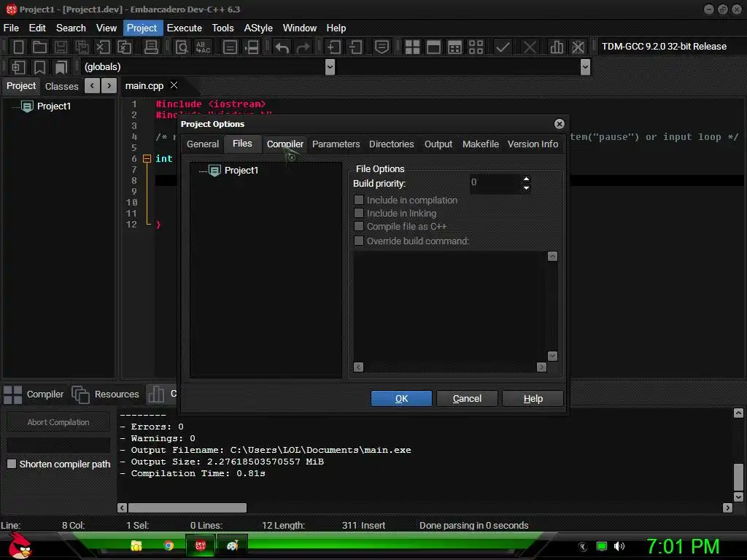
Task: Check Override build command option
Action: [x=359, y=241]
